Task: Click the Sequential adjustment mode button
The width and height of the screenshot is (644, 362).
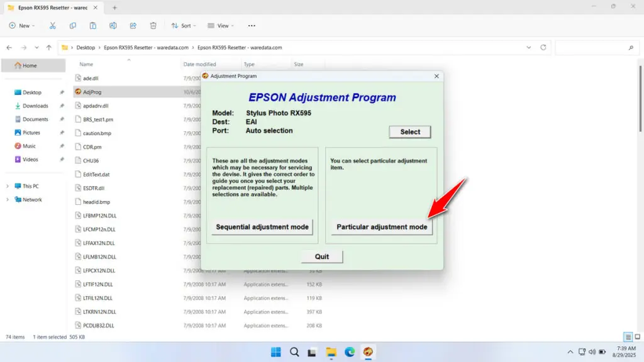Action: click(x=262, y=227)
